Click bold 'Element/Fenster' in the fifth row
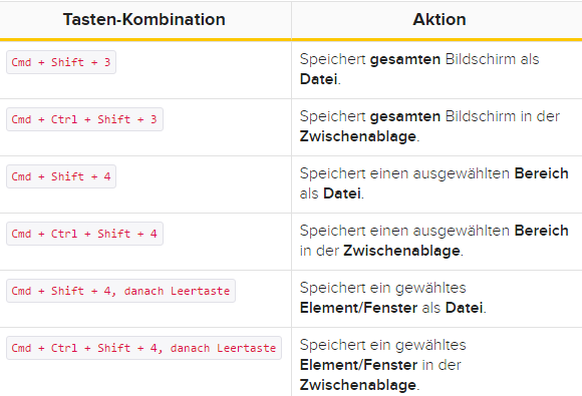The width and height of the screenshot is (582, 396). 359,308
